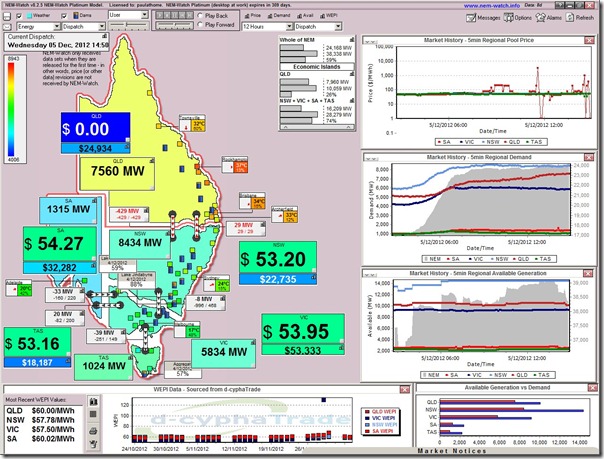Click chart icon on QLD 7560 MW box

[152, 161]
